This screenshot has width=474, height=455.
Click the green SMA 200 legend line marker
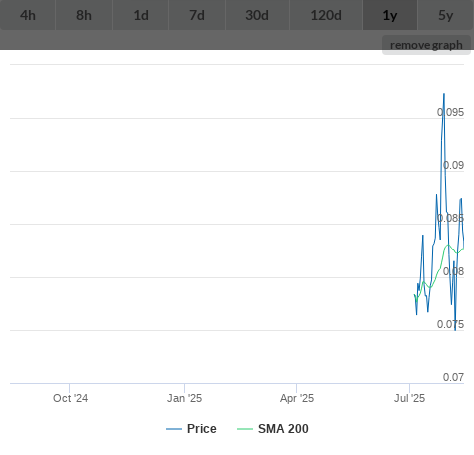pos(245,429)
